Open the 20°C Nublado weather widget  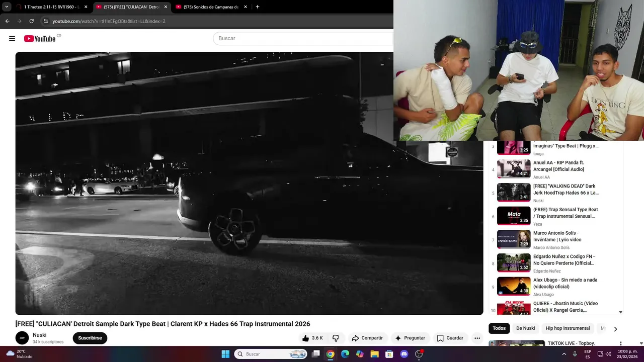pos(18,354)
